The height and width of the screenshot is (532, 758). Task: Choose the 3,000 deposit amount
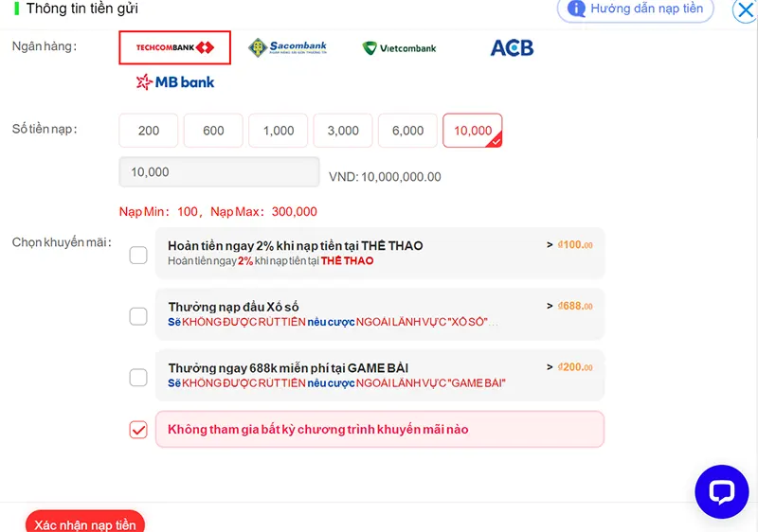pos(343,131)
